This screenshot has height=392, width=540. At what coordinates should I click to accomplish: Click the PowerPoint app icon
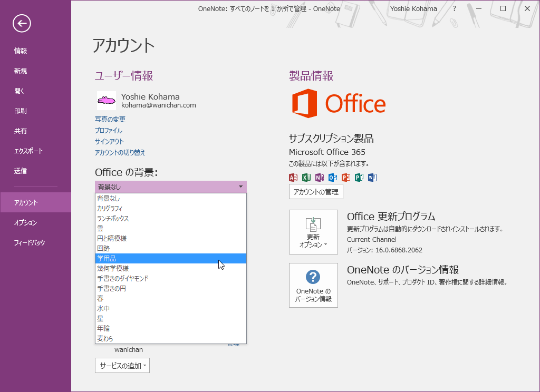(346, 178)
